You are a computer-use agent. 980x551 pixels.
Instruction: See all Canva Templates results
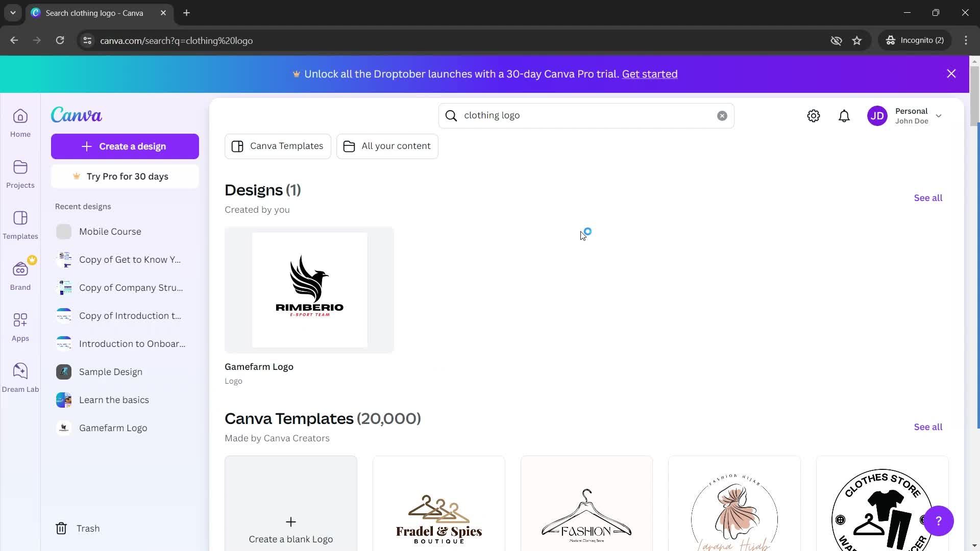point(928,427)
